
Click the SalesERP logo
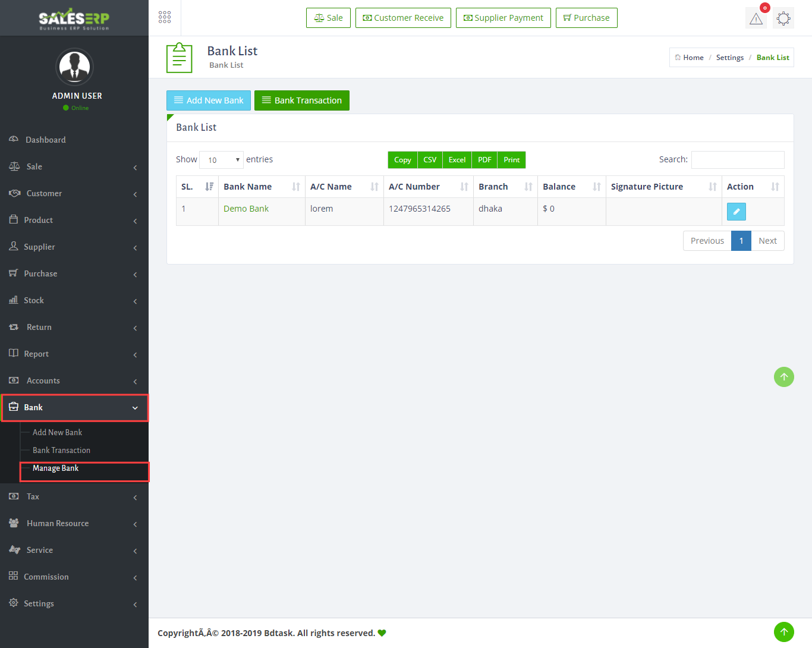[74, 18]
